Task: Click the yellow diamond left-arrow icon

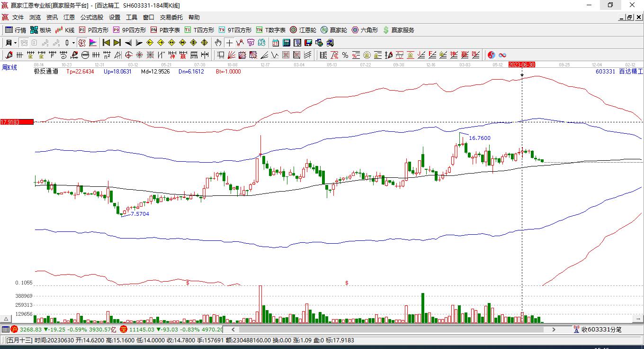Action: pos(150,43)
